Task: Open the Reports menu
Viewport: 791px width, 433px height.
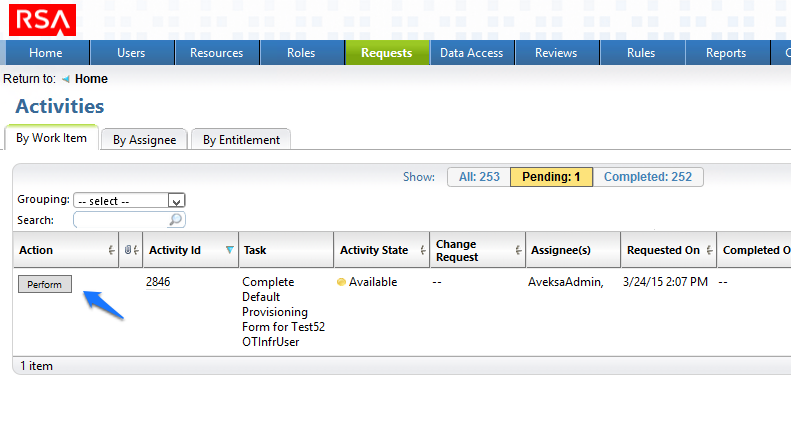Action: pyautogui.click(x=726, y=53)
